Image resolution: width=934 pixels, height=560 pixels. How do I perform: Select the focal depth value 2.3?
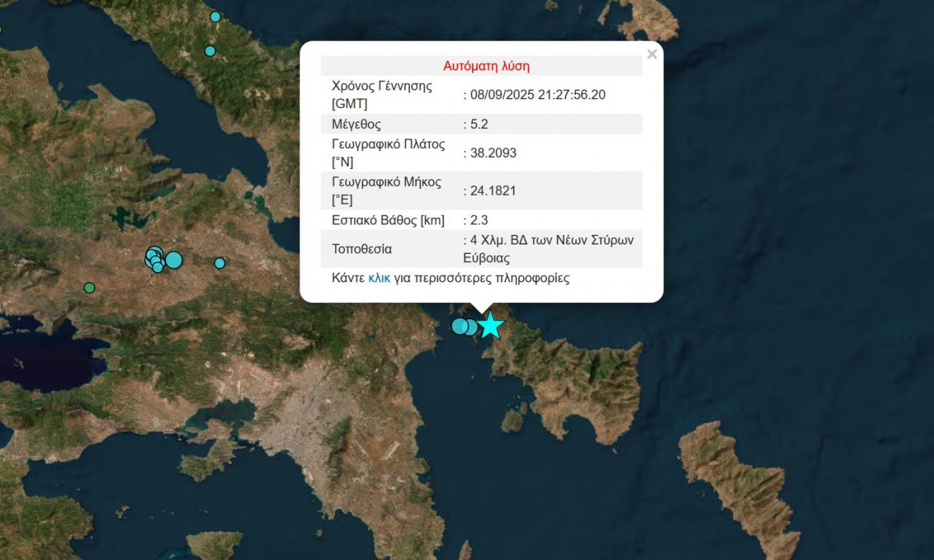pyautogui.click(x=480, y=220)
